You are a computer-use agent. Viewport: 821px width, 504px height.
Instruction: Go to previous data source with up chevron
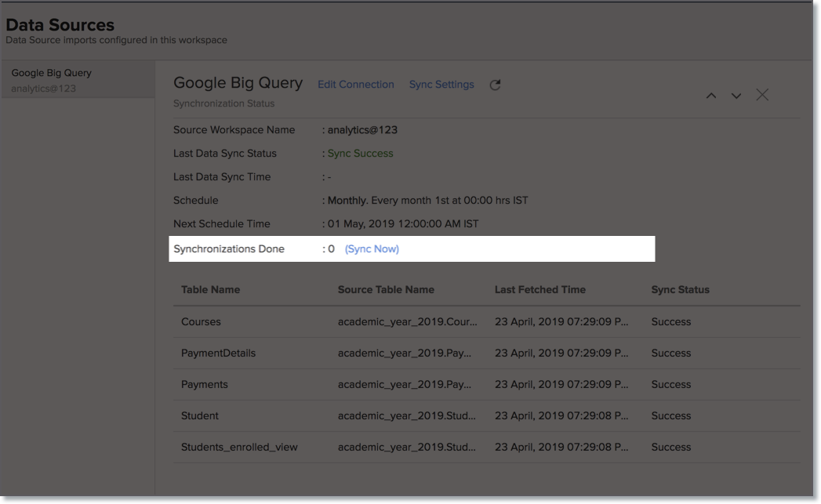click(711, 96)
